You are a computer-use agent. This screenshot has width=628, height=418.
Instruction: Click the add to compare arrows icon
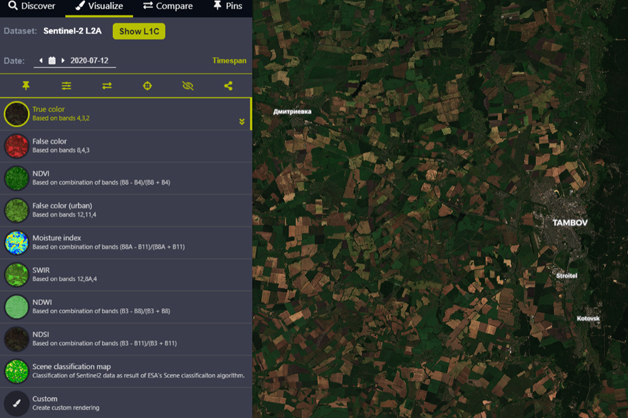pos(107,86)
